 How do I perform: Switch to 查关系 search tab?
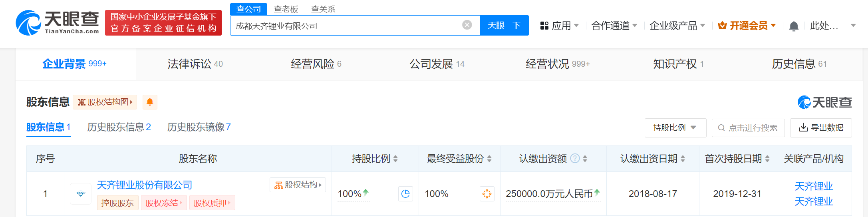[x=323, y=9]
